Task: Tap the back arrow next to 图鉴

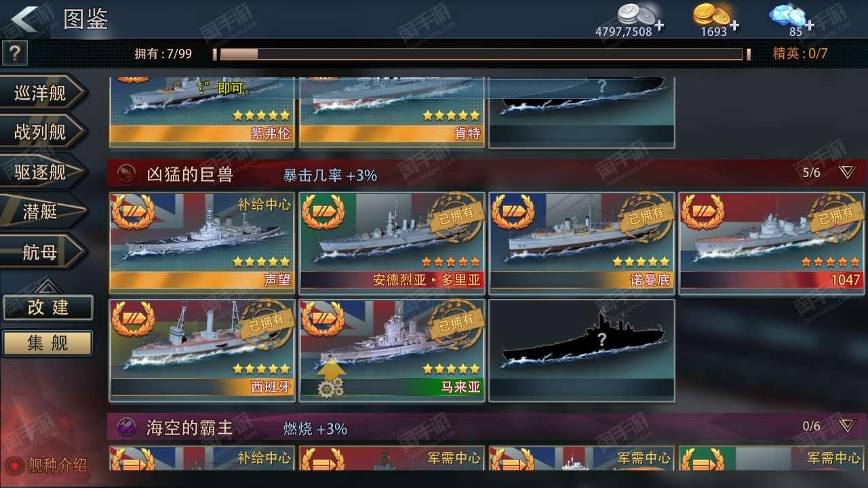Action: tap(25, 18)
